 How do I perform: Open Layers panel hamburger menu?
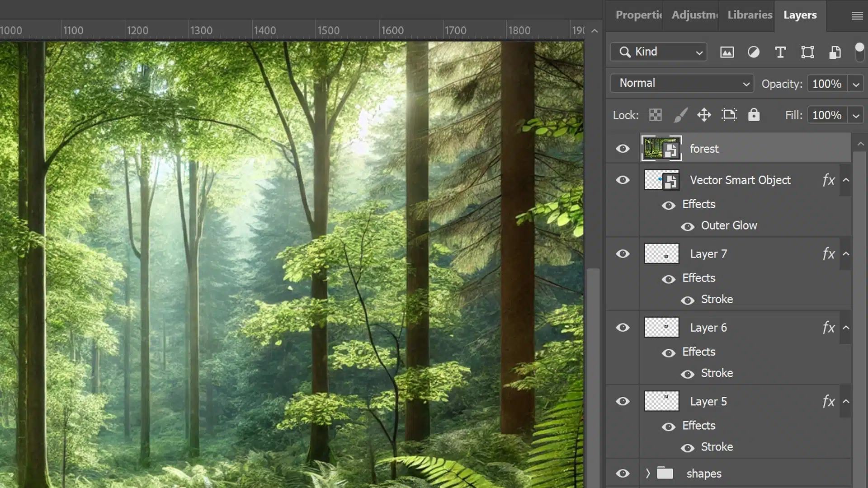click(857, 16)
